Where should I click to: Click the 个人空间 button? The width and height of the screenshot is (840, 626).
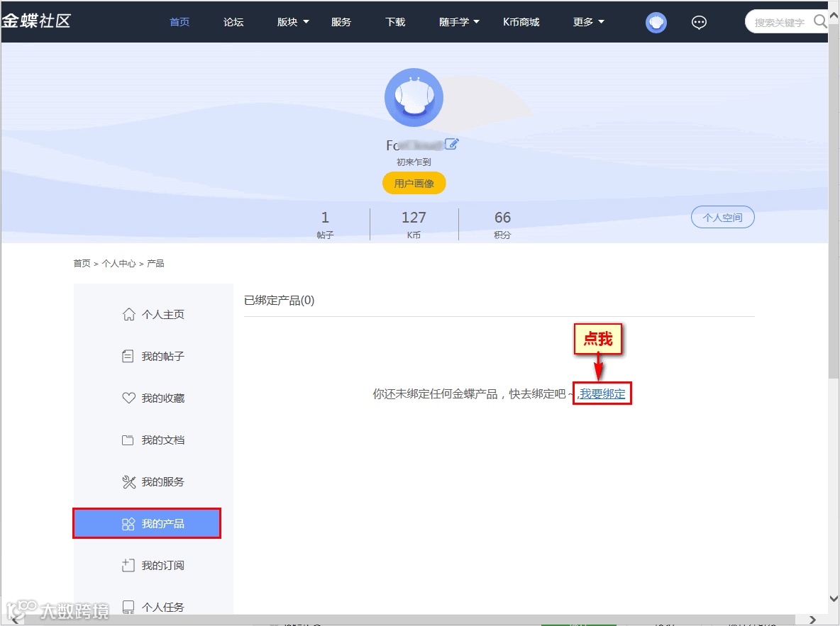click(x=723, y=217)
